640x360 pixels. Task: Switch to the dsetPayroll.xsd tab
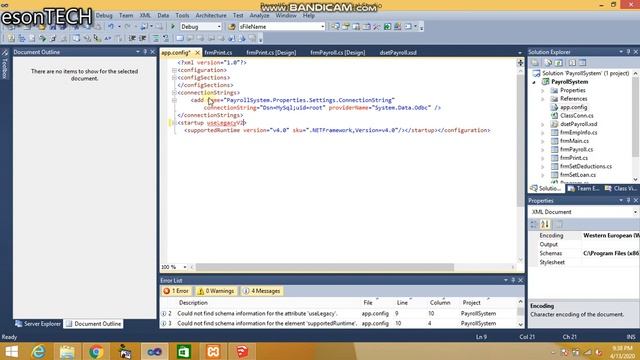(398, 53)
